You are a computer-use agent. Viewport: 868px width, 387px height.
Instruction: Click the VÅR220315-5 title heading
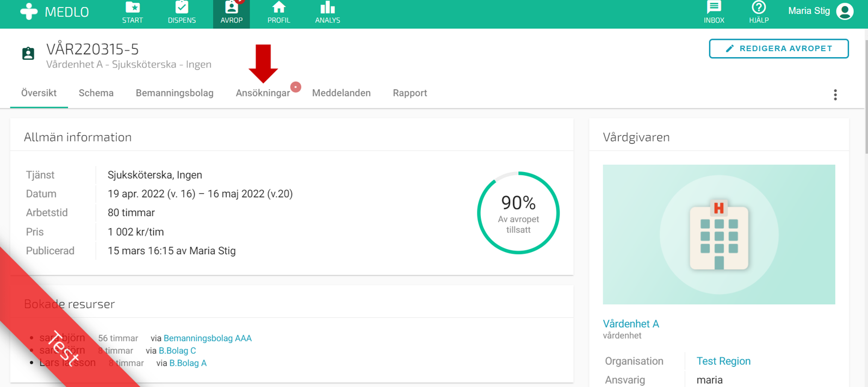92,49
